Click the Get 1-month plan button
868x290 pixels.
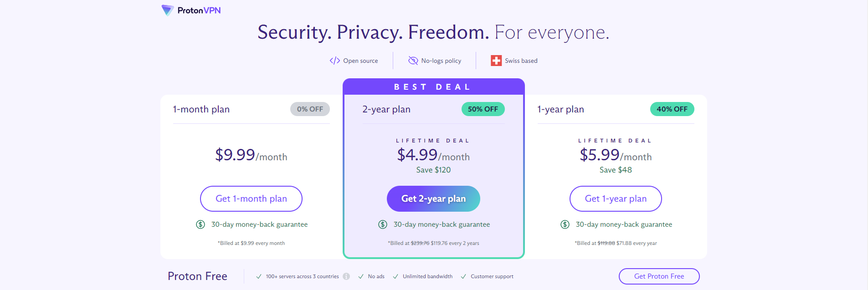(x=251, y=198)
